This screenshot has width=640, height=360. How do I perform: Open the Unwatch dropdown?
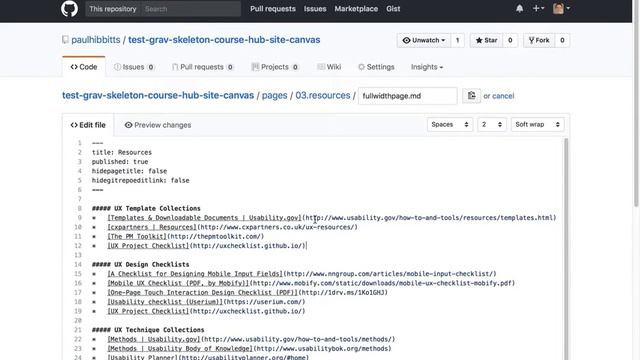pos(424,40)
